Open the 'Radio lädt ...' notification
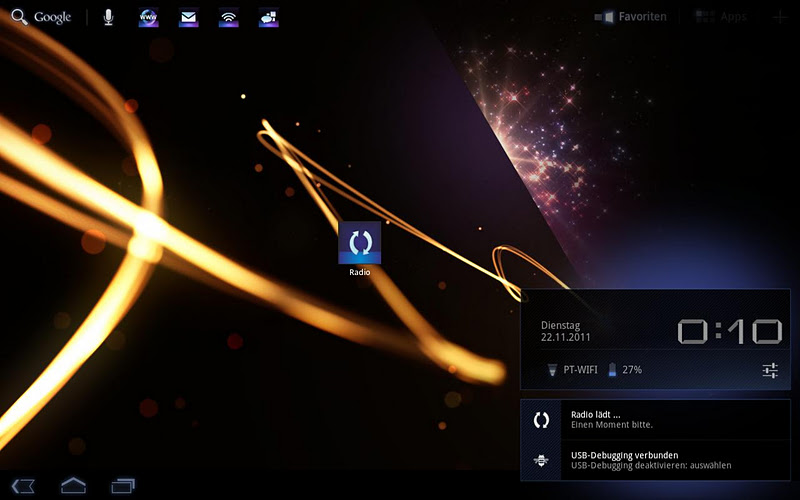The width and height of the screenshot is (800, 500). click(655, 420)
